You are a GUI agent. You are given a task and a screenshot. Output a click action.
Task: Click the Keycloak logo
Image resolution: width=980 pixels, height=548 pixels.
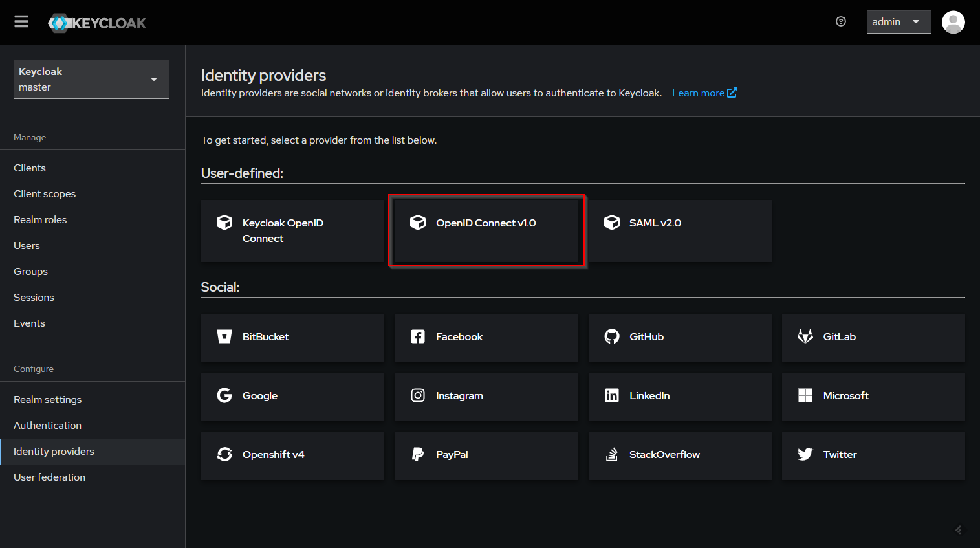point(97,23)
